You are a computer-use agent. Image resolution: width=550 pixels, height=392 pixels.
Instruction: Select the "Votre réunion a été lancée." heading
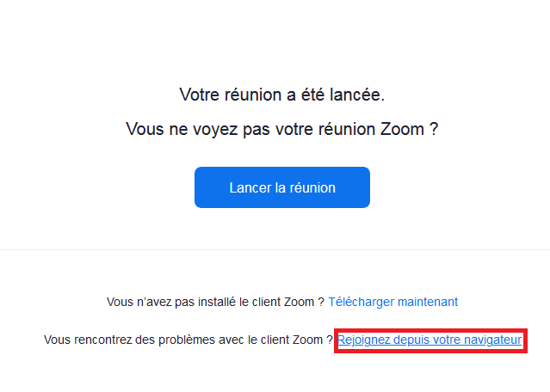click(281, 94)
